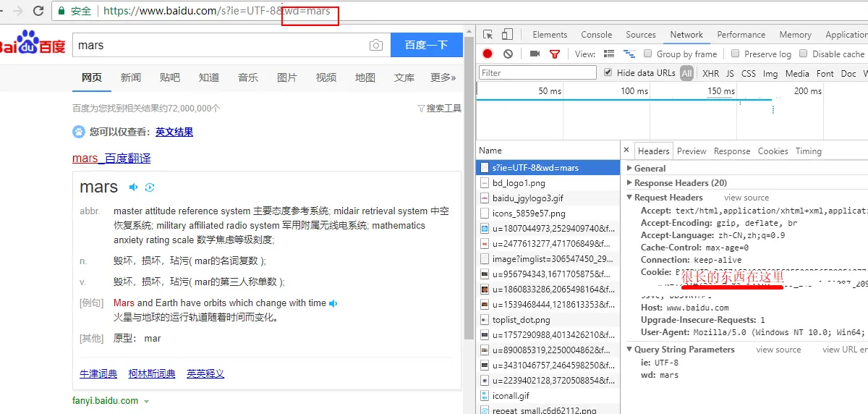Click the Baidu logo
Image resolution: width=868 pixels, height=414 pixels.
[x=33, y=43]
